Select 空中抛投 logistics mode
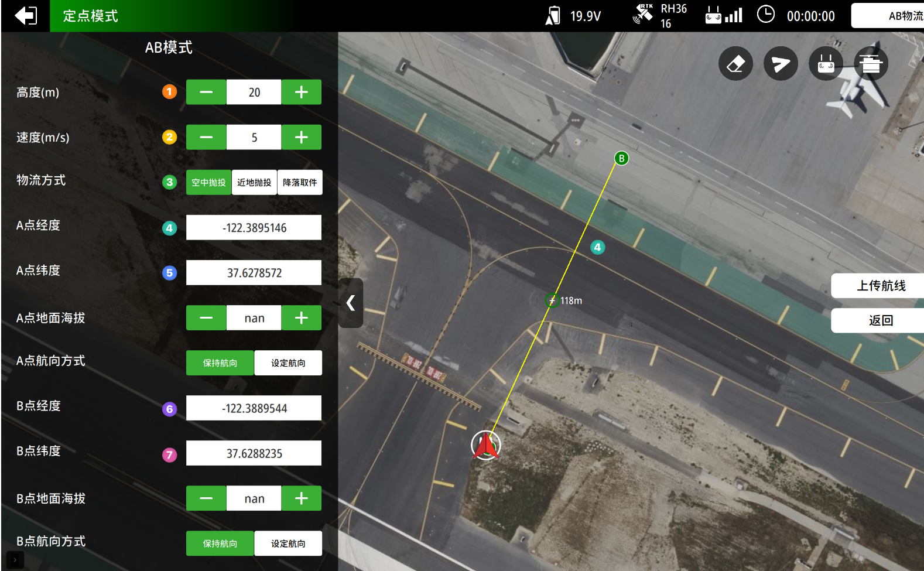The width and height of the screenshot is (924, 571). coord(208,182)
